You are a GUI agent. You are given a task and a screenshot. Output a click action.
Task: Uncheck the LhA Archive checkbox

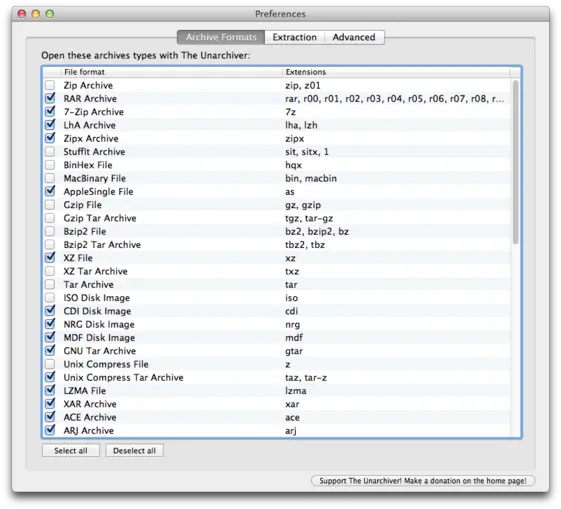point(50,124)
